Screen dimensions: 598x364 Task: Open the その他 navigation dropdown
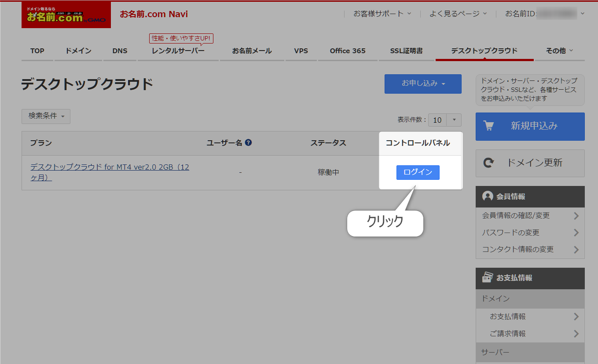(560, 51)
